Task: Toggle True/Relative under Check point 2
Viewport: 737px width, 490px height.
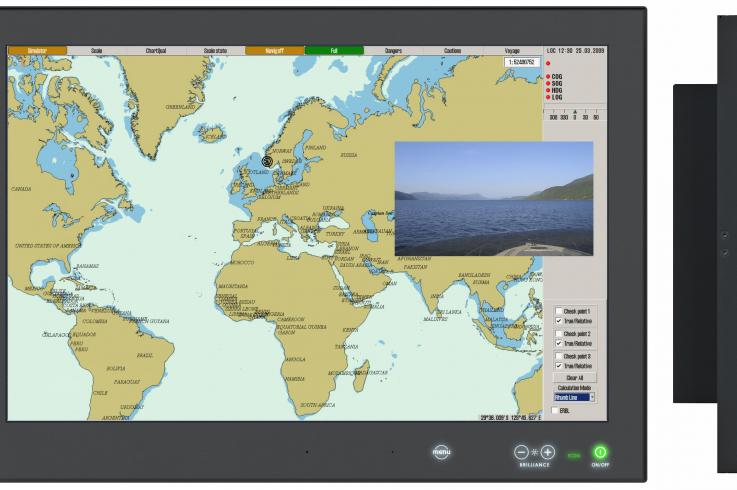Action: coord(558,343)
